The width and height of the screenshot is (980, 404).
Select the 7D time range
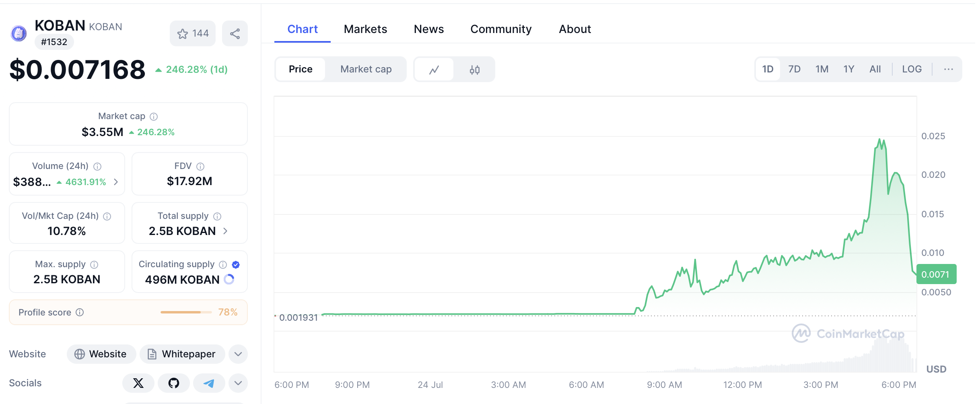pyautogui.click(x=794, y=69)
